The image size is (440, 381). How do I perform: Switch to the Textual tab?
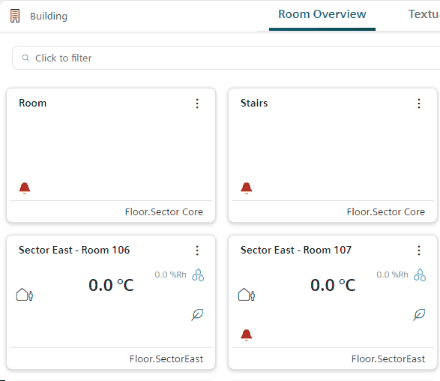(424, 14)
